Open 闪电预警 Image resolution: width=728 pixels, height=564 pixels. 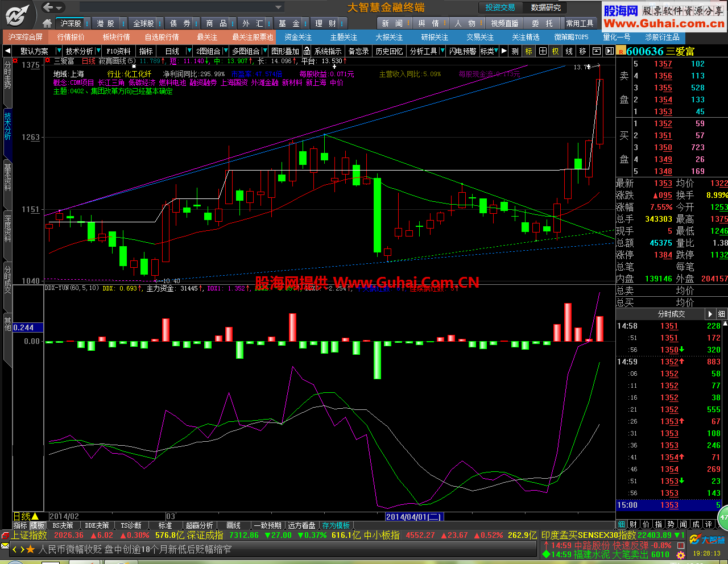462,51
